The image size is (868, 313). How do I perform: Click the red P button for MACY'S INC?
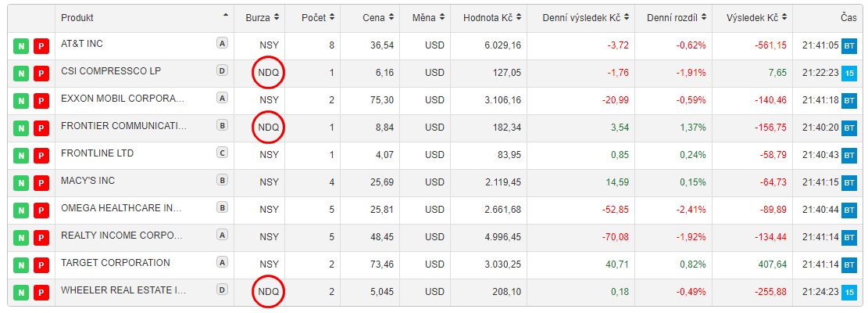click(x=41, y=183)
